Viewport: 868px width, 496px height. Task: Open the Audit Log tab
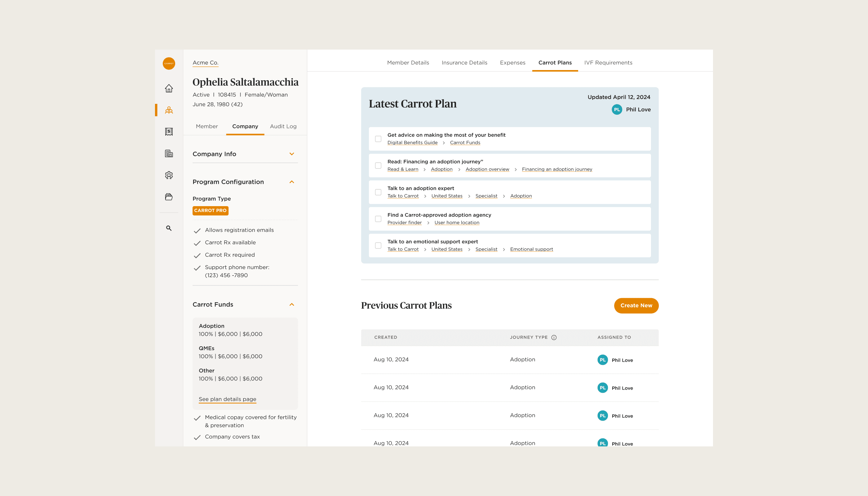283,126
